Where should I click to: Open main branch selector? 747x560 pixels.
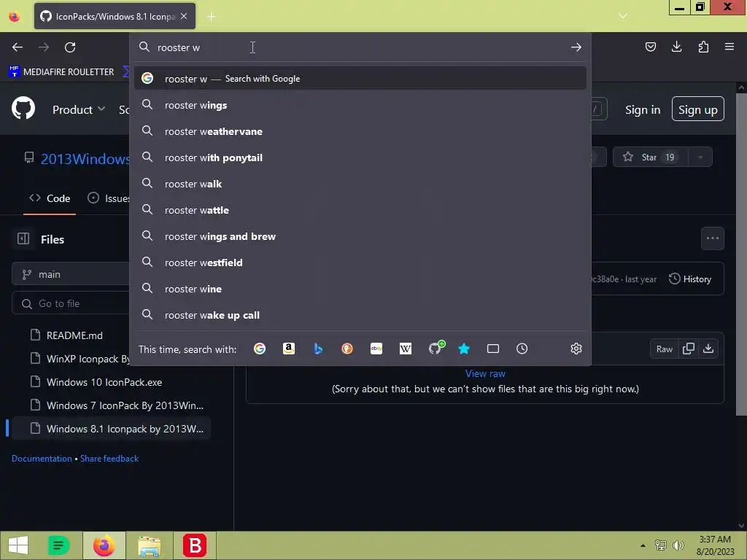click(x=71, y=274)
